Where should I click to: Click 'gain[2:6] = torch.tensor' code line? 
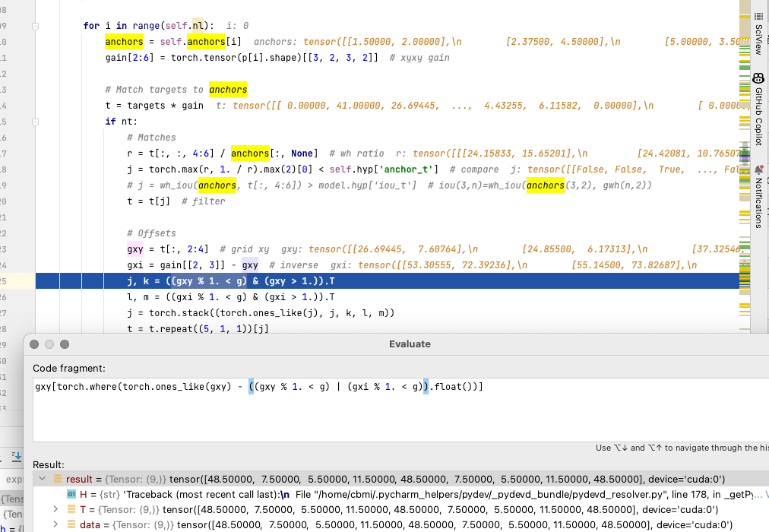point(277,58)
